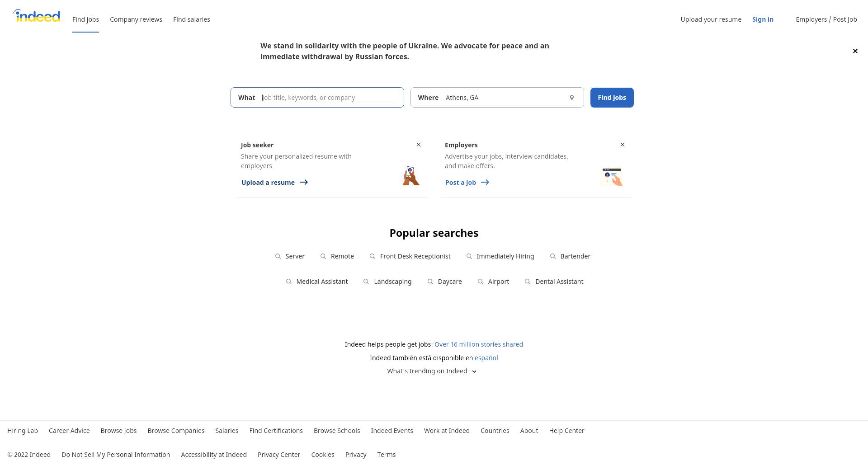Screen dimensions: 868x470
Task: Click the search icon beside Immediately Hiring
Action: click(x=469, y=256)
